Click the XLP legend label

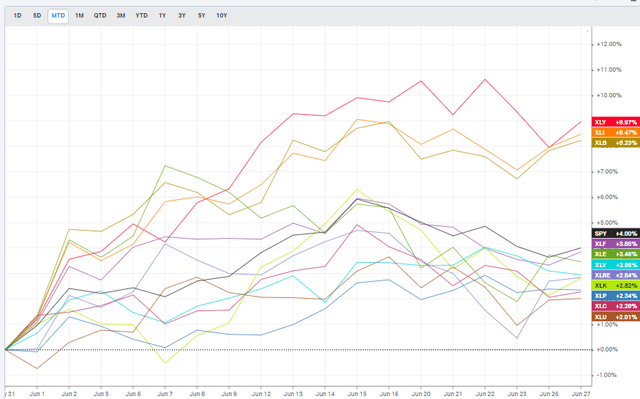point(616,296)
